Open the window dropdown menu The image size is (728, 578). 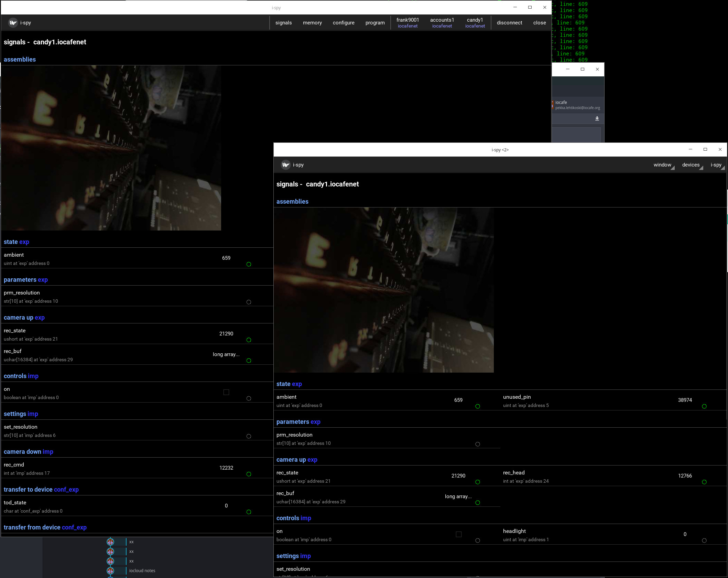(663, 165)
